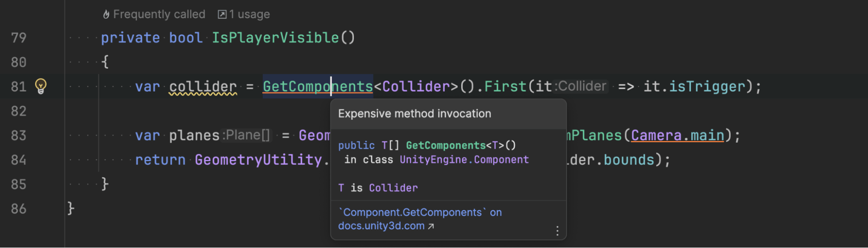Click UnityEngine.Component in the tooltip
Image resolution: width=868 pixels, height=248 pixels.
464,160
